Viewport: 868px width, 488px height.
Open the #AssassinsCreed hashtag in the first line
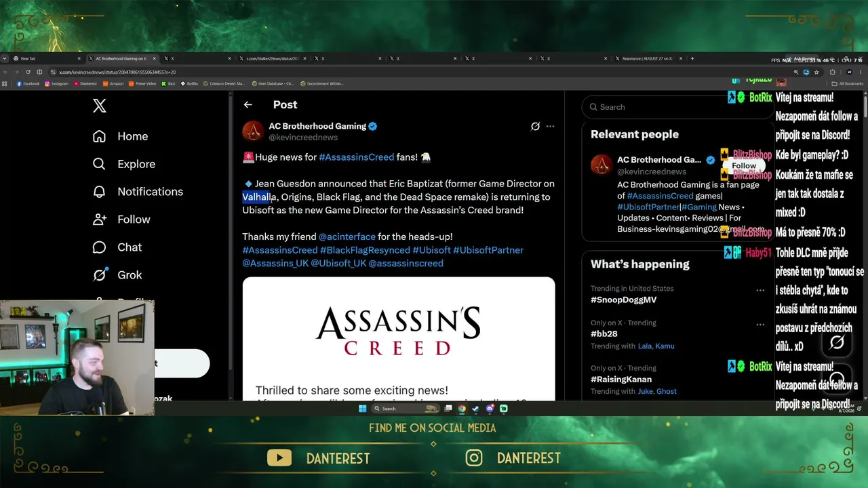[x=356, y=157]
